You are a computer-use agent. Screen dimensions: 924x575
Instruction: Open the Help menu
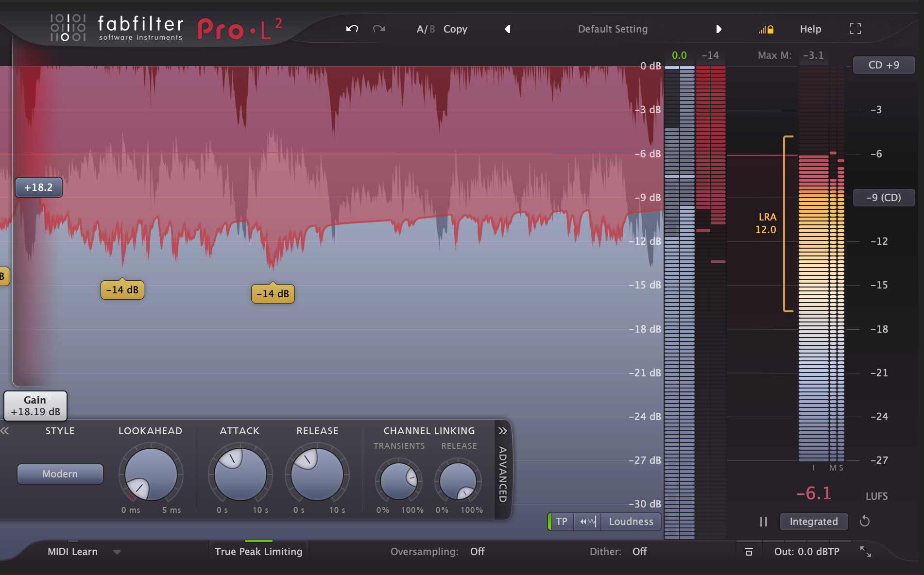click(x=810, y=29)
